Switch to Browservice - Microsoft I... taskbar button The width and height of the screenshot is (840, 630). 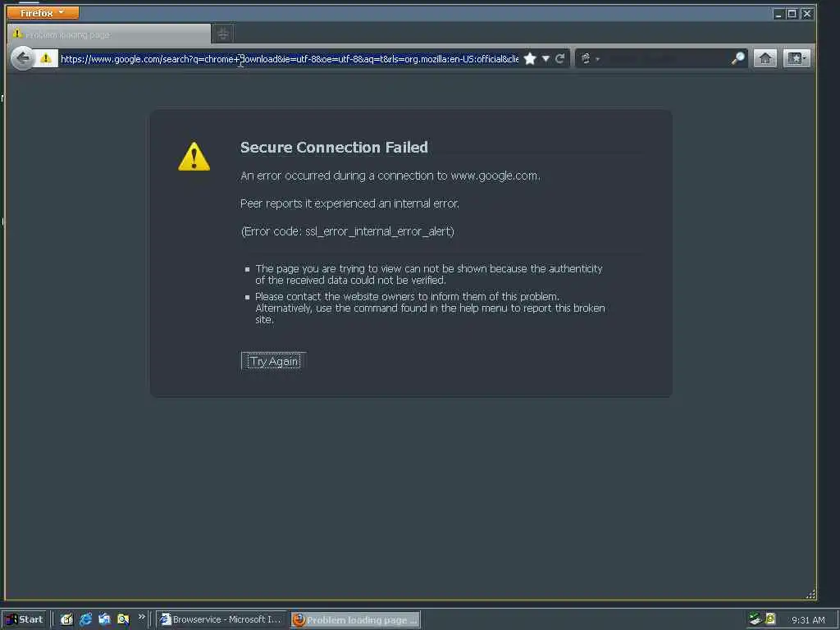coord(221,619)
